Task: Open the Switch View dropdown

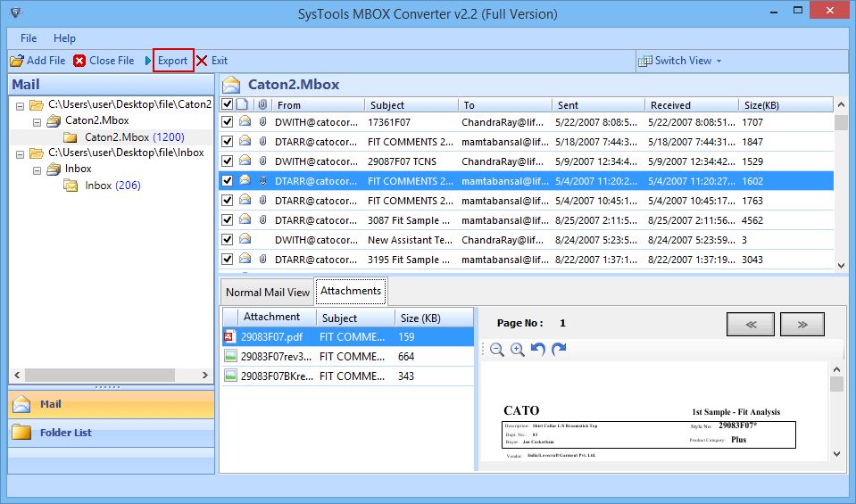Action: tap(679, 61)
